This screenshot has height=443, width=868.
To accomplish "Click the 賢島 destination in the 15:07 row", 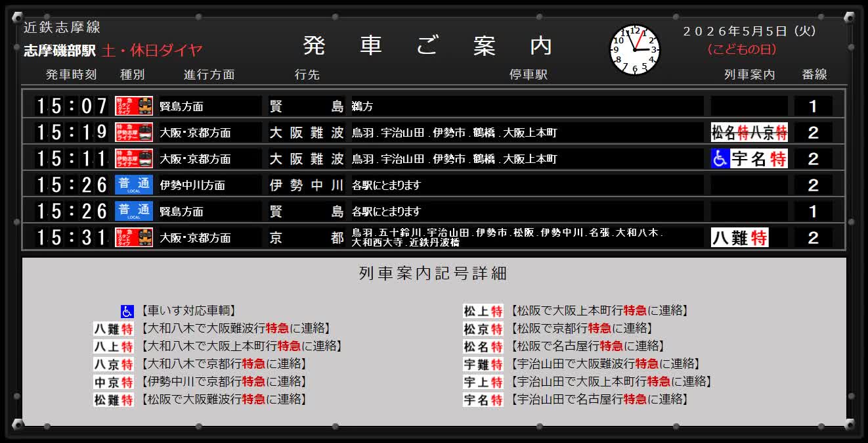I will click(307, 106).
